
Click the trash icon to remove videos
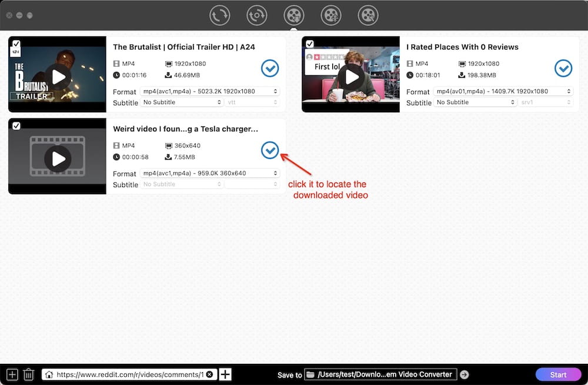28,374
